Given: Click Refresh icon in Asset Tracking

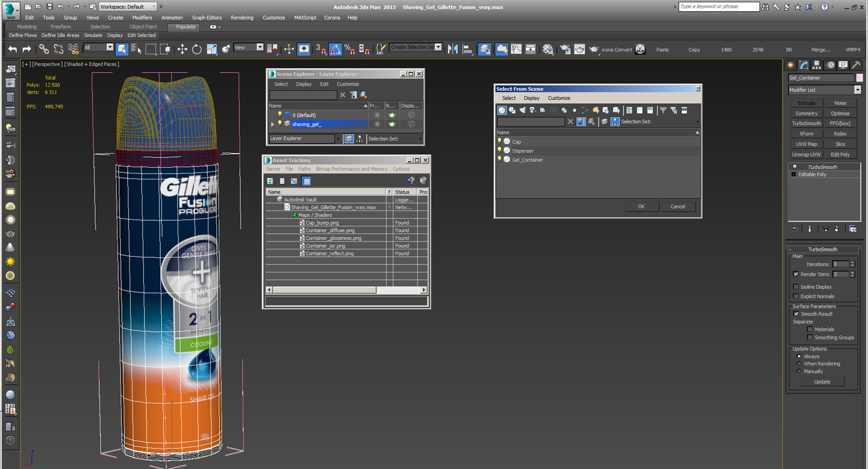Looking at the screenshot, I should click(270, 181).
